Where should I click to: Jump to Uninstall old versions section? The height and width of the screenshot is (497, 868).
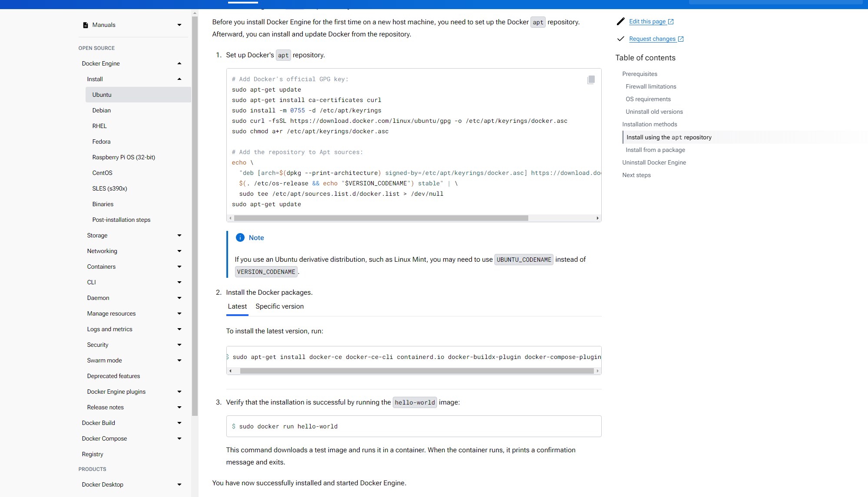point(654,112)
